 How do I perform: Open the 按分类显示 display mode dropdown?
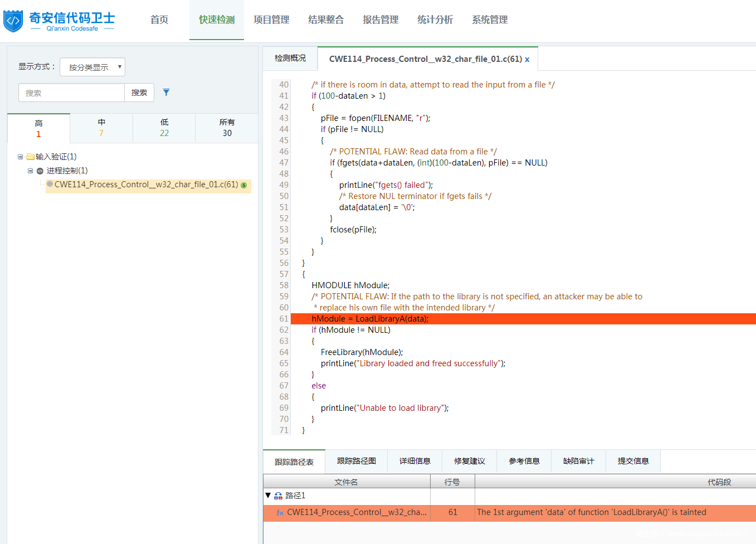point(92,67)
